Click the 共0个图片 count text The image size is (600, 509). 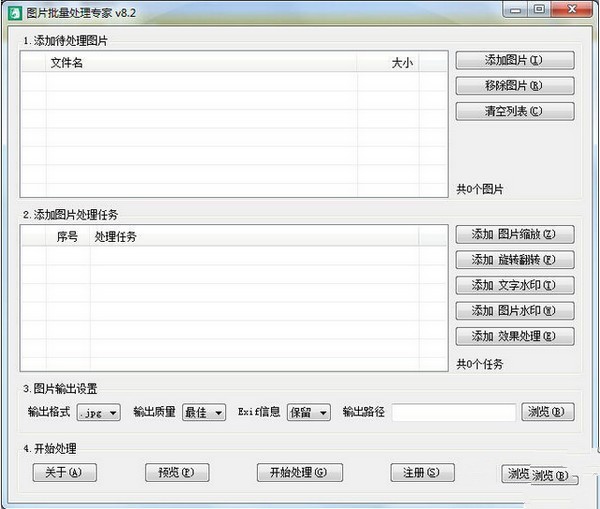click(480, 189)
